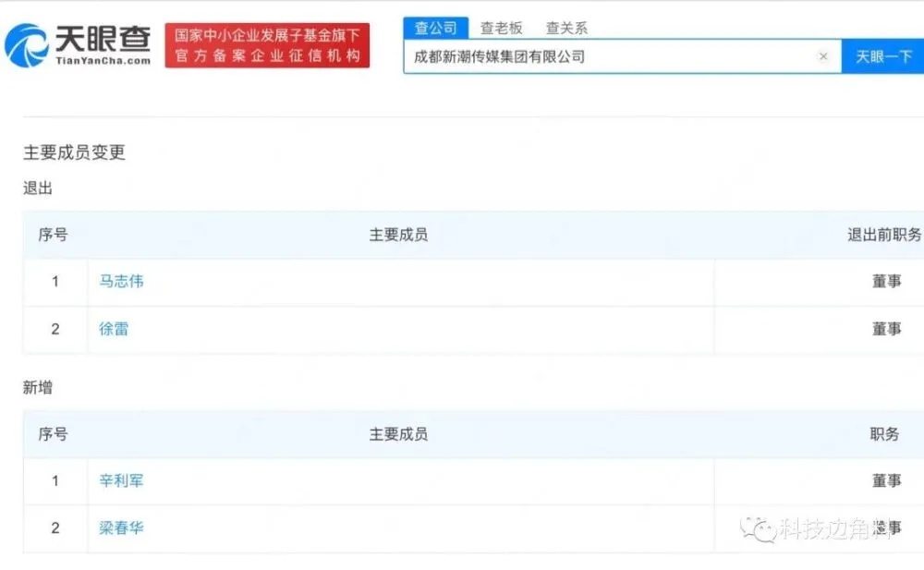Click 董事 title in 徐雷 row
The height and width of the screenshot is (570, 924).
(887, 329)
